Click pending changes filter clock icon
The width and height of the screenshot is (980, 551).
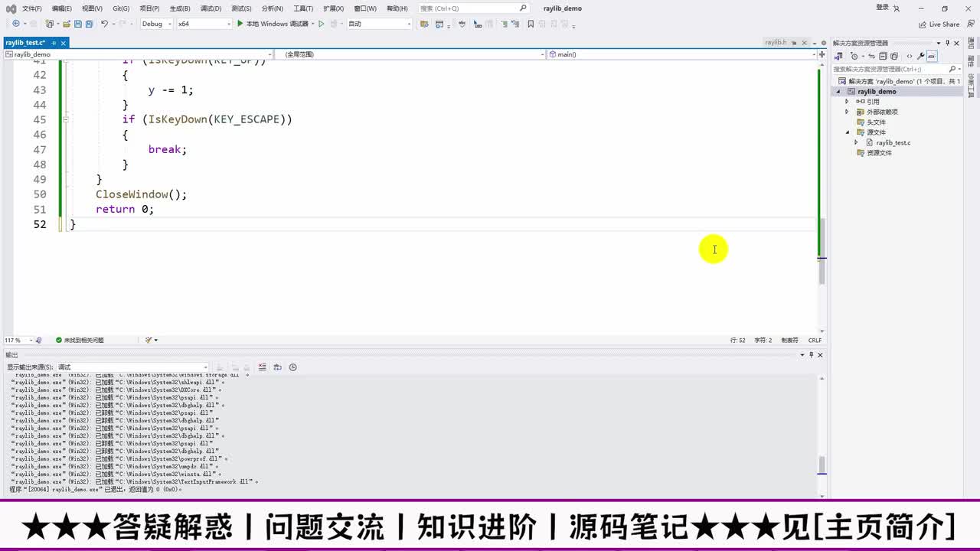pos(855,56)
